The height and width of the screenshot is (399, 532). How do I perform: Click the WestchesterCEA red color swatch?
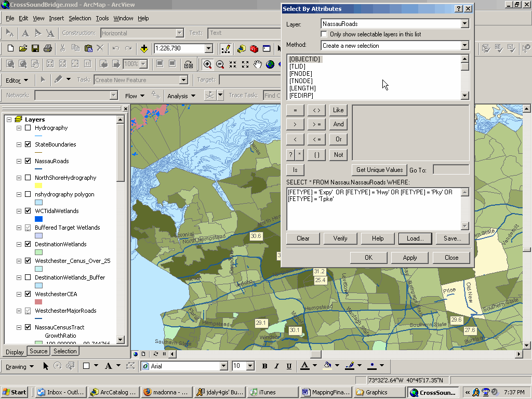(38, 302)
